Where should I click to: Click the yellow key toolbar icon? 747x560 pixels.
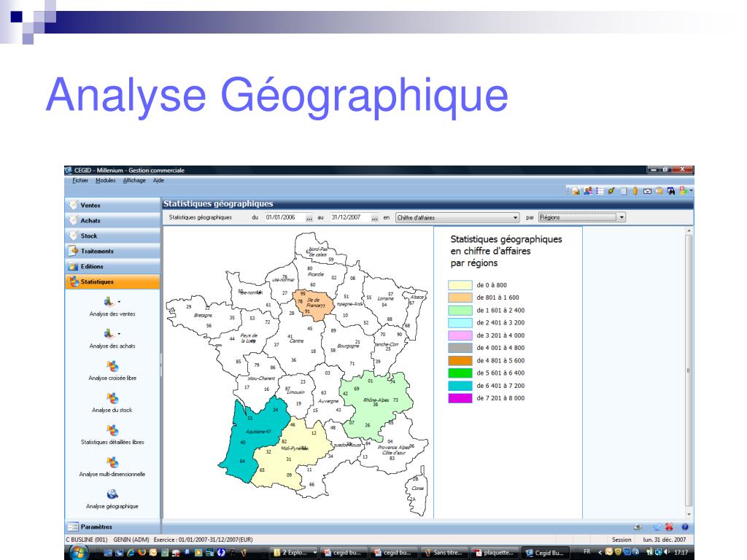coord(611,191)
